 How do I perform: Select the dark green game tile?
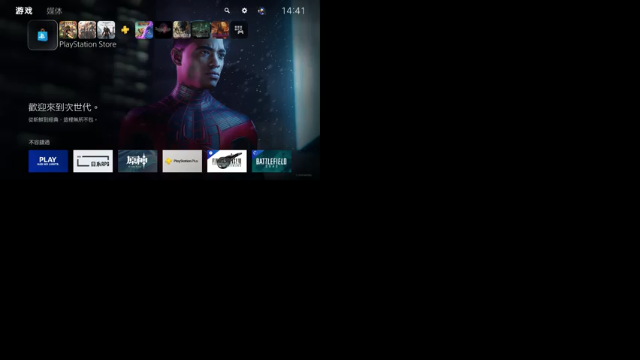click(x=201, y=30)
